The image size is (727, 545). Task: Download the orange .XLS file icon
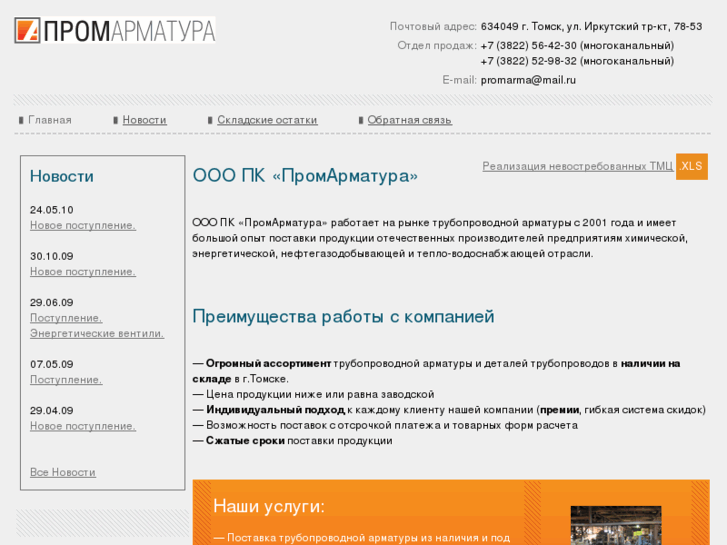[x=692, y=166]
